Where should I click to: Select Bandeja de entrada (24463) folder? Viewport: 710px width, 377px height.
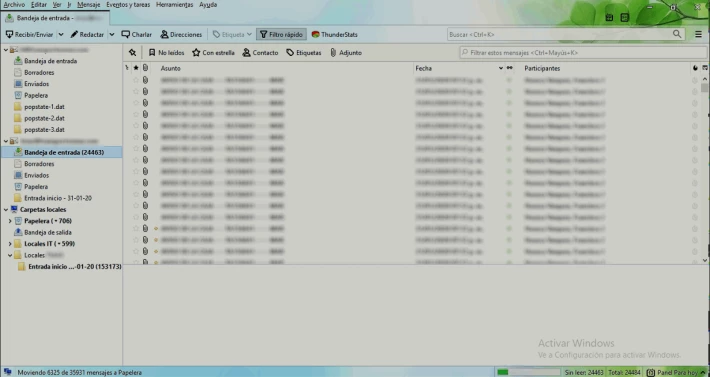(62, 153)
